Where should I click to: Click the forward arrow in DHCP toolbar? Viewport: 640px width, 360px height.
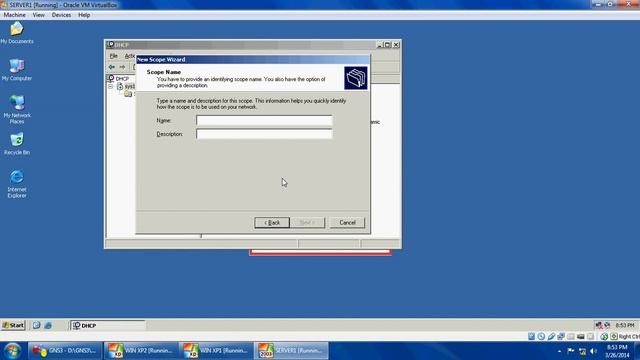pos(122,67)
